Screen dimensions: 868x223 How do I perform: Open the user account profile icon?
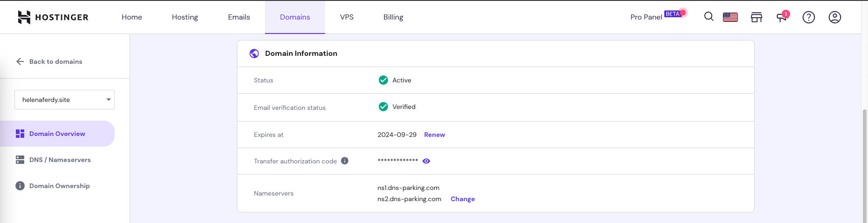[x=834, y=17]
